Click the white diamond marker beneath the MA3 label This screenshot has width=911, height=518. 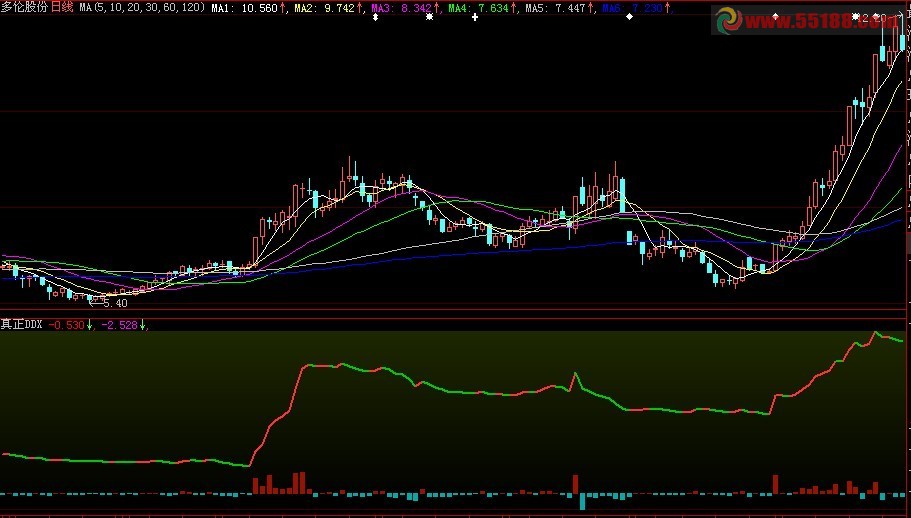pyautogui.click(x=374, y=19)
